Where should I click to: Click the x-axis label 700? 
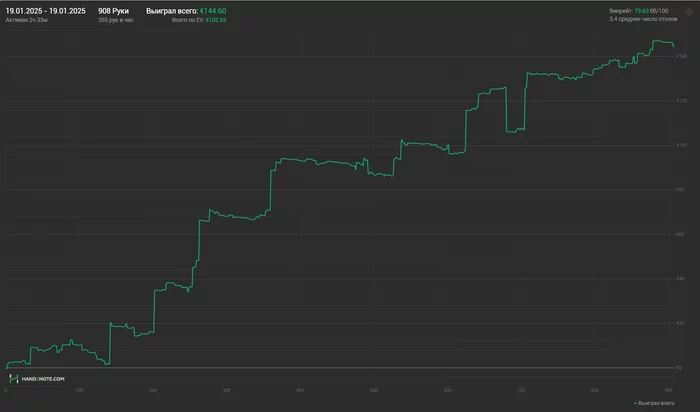pos(521,391)
